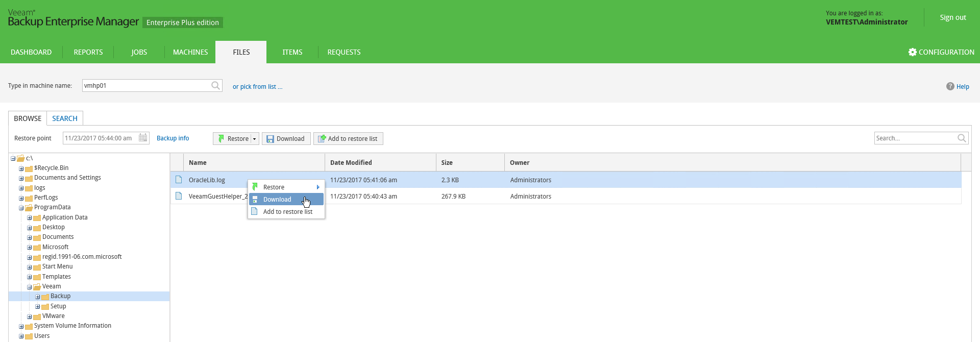The height and width of the screenshot is (342, 980).
Task: Select the Documents folder under ProgramData
Action: (58, 237)
